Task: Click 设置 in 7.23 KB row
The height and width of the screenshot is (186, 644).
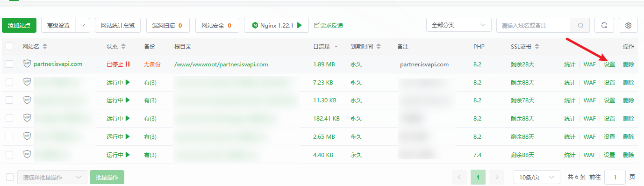Action: [609, 82]
